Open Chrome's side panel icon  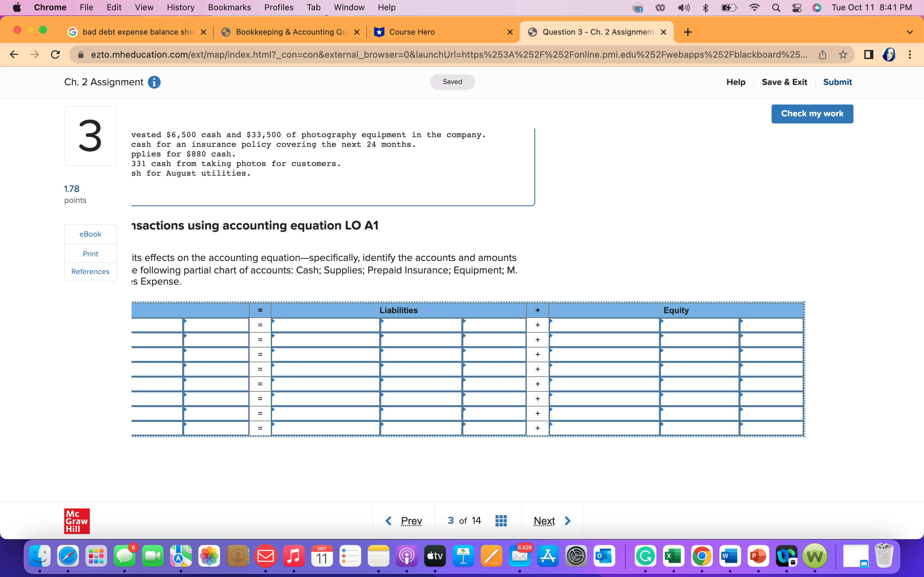click(x=868, y=54)
